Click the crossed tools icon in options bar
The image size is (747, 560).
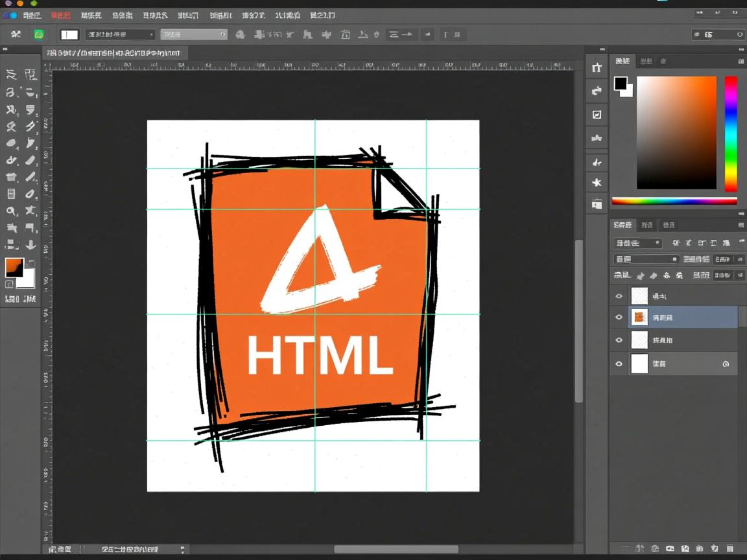[x=16, y=34]
